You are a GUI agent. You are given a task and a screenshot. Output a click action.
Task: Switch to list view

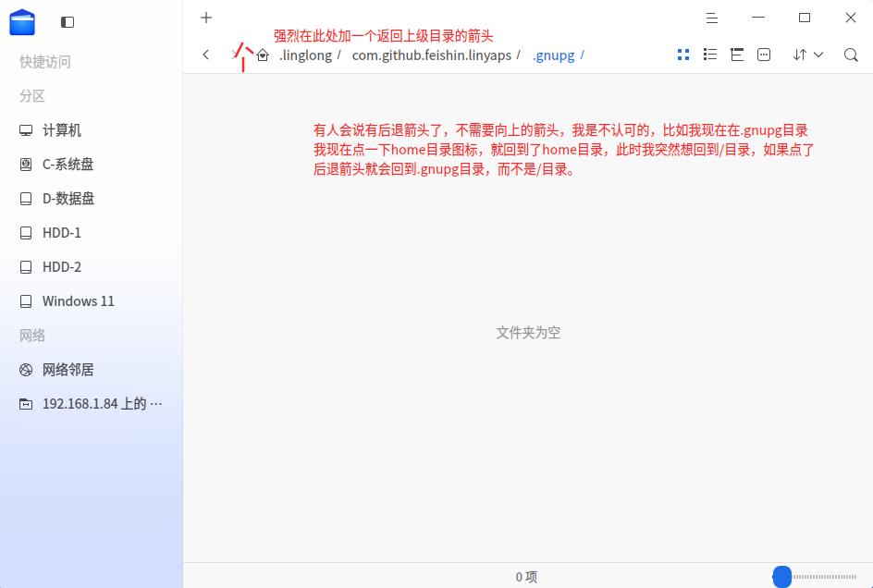pos(710,55)
